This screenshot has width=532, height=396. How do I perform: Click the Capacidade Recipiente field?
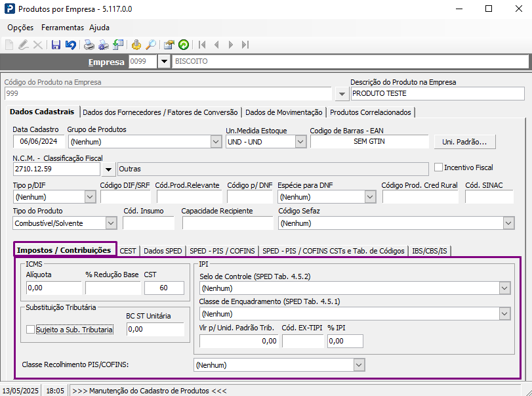pos(228,223)
